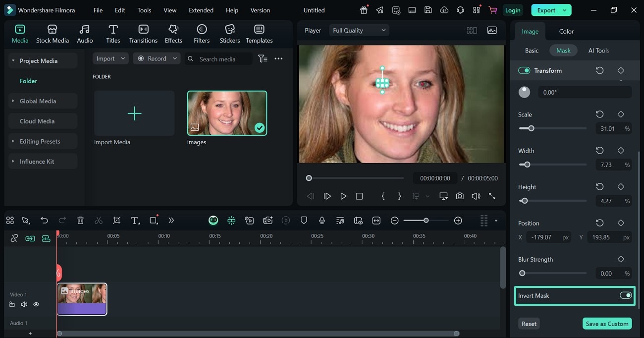The width and height of the screenshot is (644, 338).
Task: Disable the Transform toggle
Action: click(x=524, y=71)
